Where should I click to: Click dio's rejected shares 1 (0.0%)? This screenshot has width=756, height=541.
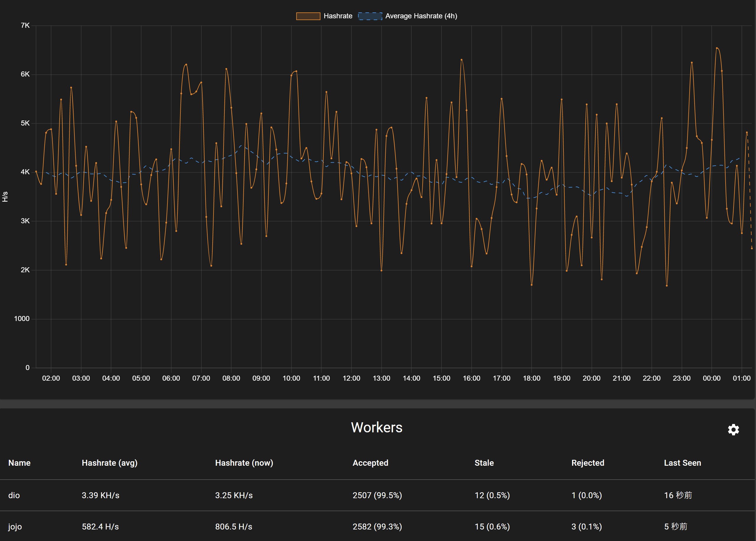pos(586,495)
